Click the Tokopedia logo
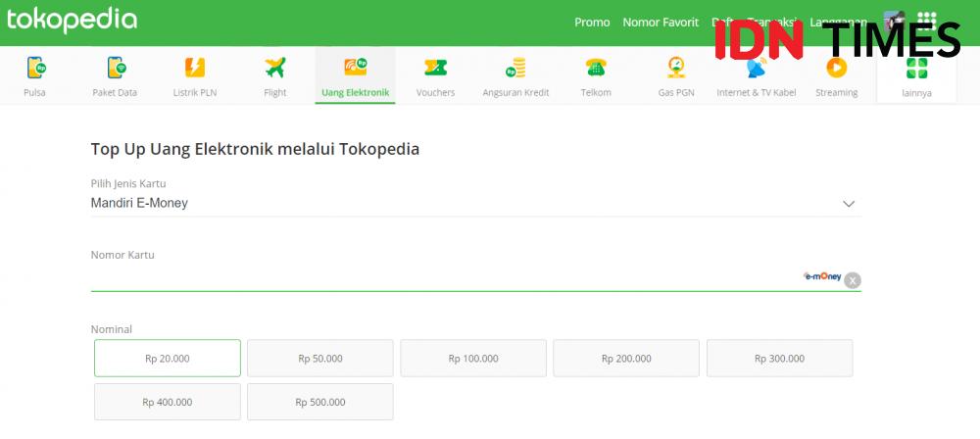Screen dimensions: 980x439 [x=72, y=21]
